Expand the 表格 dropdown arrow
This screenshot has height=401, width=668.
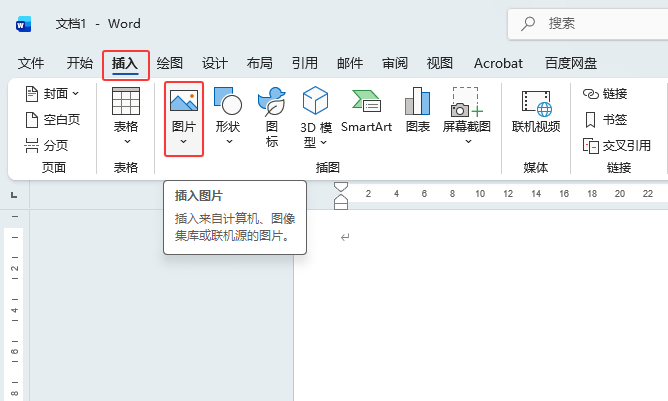click(127, 142)
